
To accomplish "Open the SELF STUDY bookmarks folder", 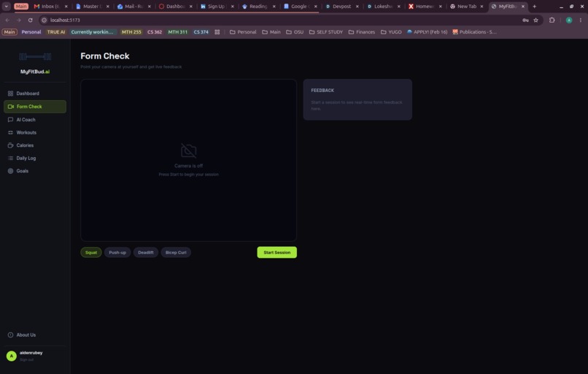I will click(x=326, y=32).
